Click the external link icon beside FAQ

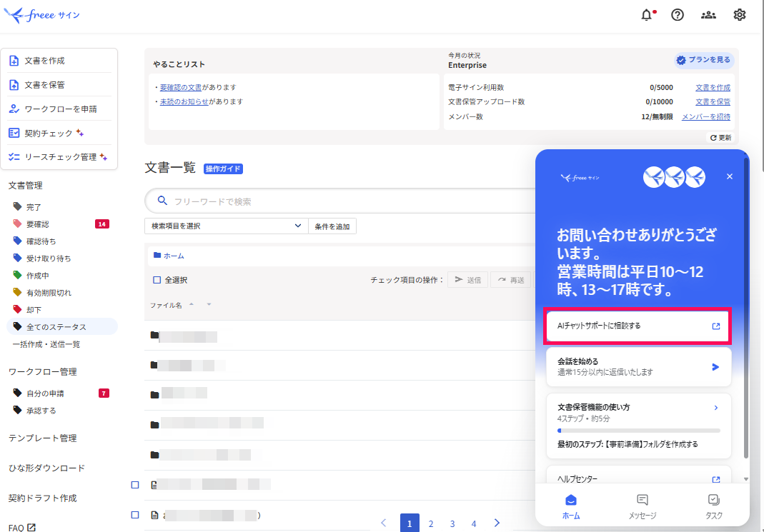(x=31, y=527)
